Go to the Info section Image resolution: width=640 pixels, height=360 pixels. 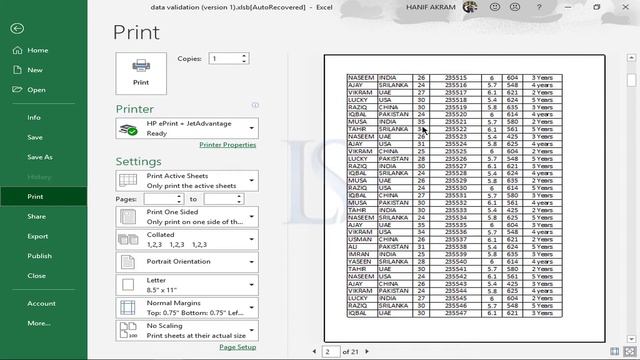tap(34, 118)
